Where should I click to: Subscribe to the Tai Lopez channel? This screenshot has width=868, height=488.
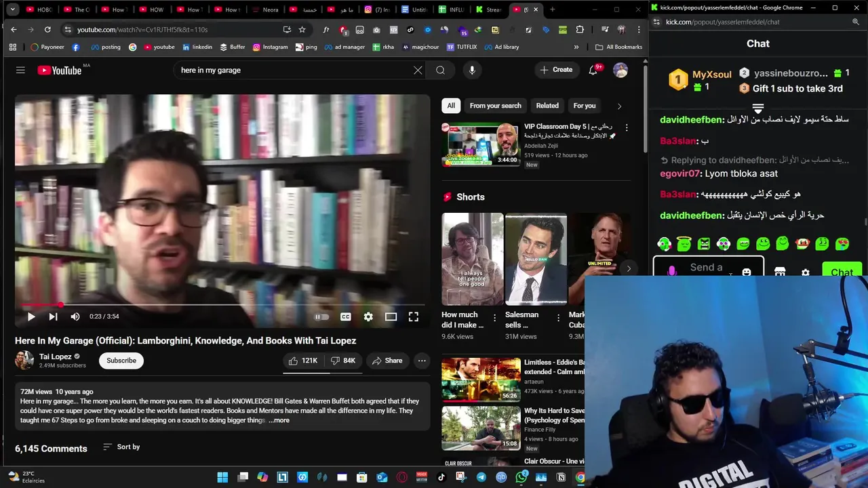[121, 361]
